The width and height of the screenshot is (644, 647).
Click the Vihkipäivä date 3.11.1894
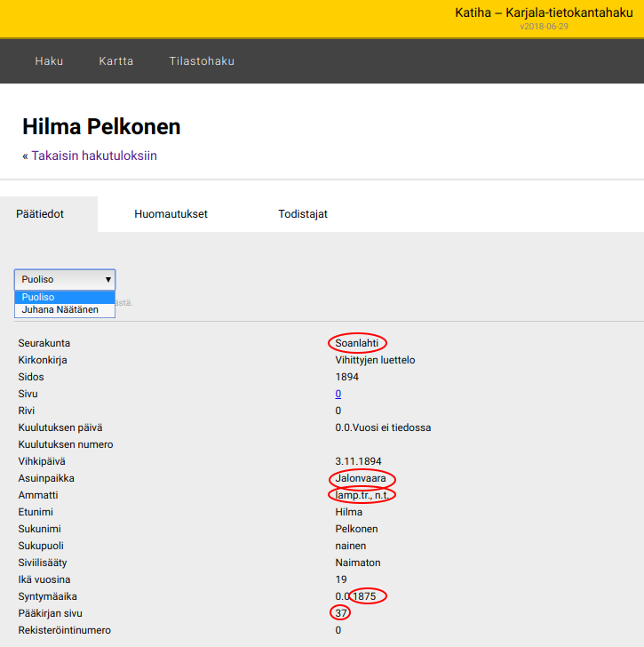pos(358,461)
